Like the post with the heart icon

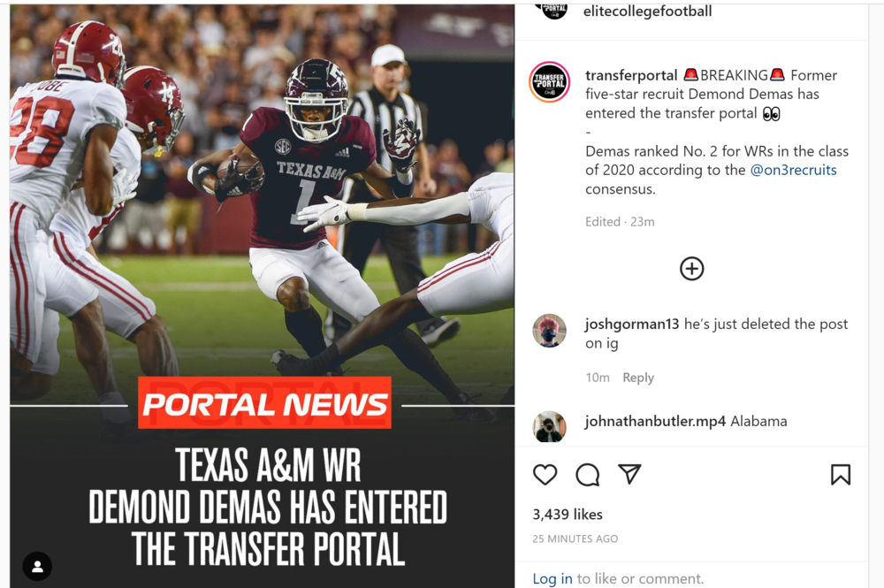point(545,475)
